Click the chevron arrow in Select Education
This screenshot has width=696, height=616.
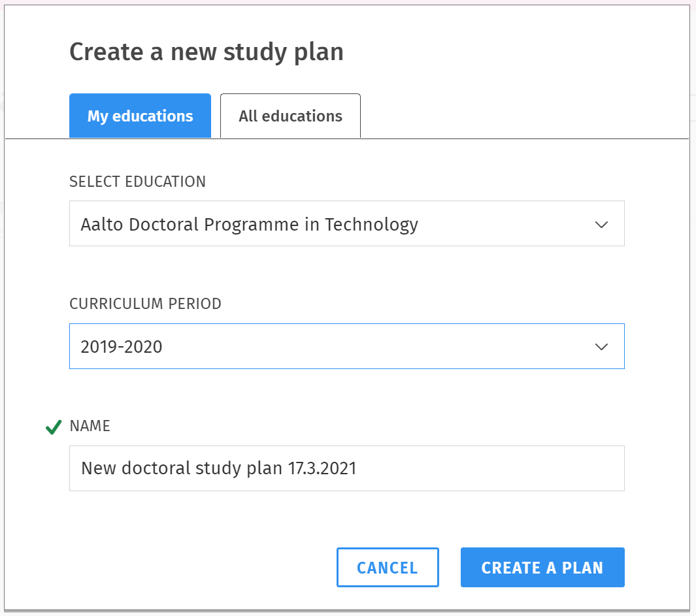coord(601,225)
